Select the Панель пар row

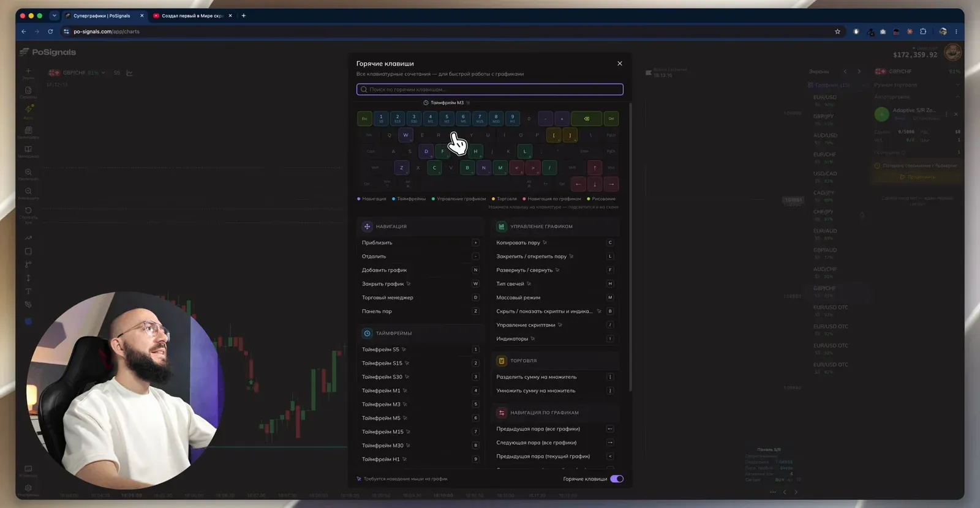tap(420, 311)
